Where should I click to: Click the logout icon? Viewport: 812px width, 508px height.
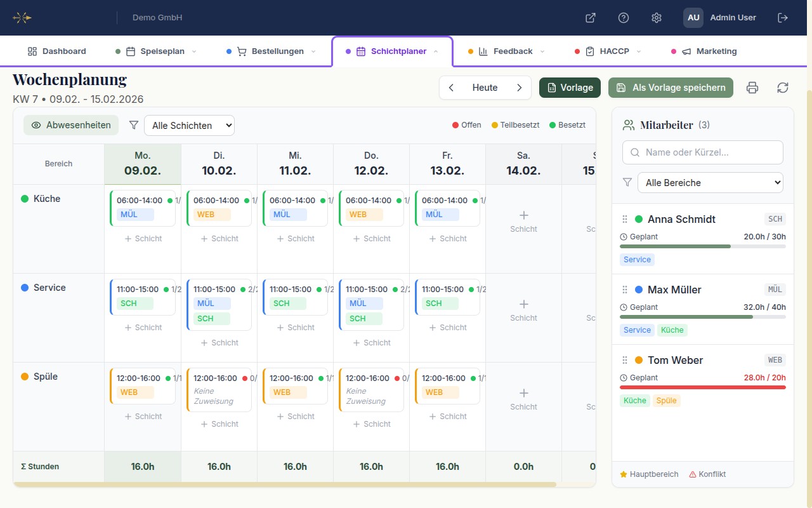tap(783, 18)
